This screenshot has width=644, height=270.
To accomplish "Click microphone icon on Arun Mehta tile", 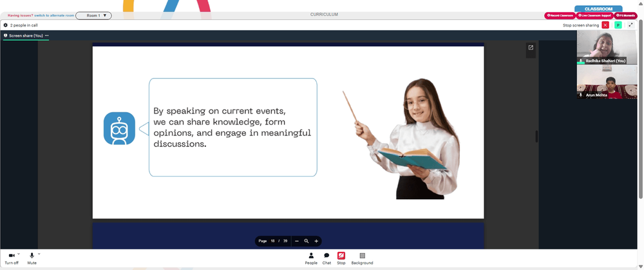I will (581, 95).
